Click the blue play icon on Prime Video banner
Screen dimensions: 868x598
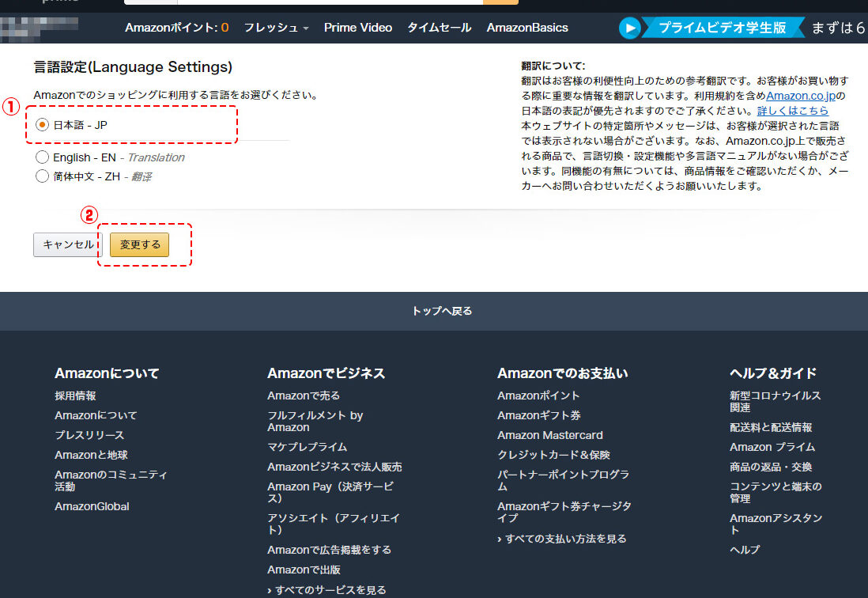point(629,28)
